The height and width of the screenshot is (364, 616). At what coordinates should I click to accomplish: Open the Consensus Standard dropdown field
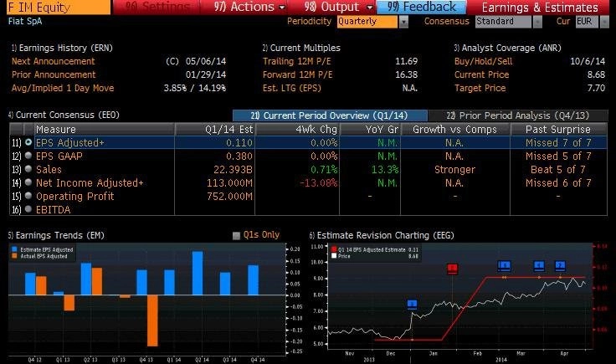(x=503, y=22)
